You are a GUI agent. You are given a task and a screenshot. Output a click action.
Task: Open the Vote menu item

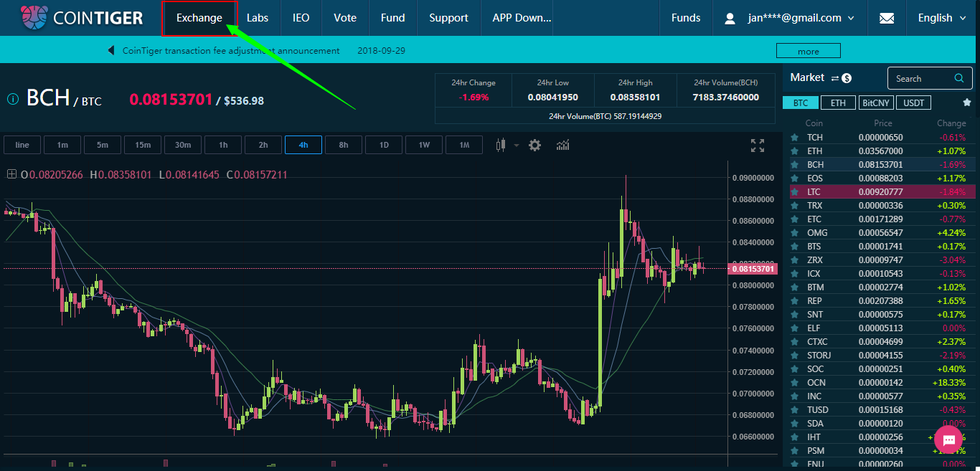click(345, 18)
